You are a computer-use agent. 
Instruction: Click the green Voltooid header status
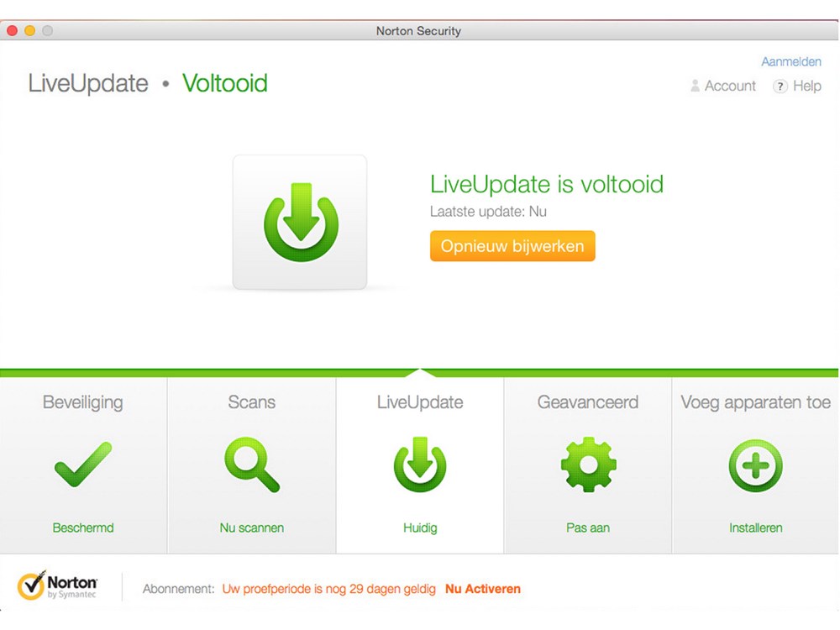pos(225,83)
